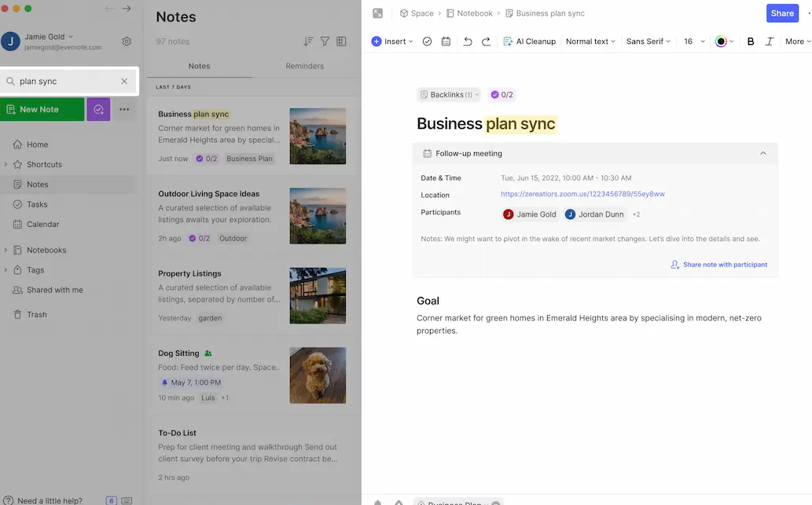812x505 pixels.
Task: Open keyboard shortcuts icon at bottom
Action: (127, 501)
